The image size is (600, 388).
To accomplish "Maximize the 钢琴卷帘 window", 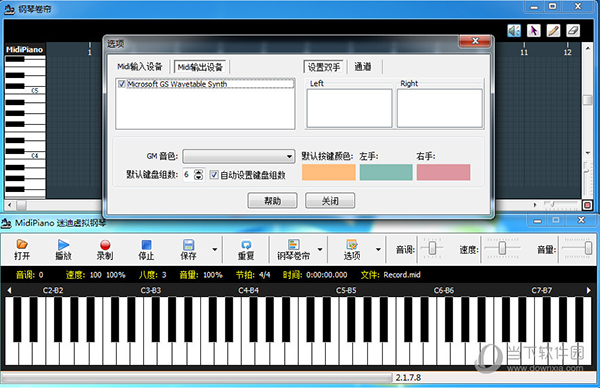I will tap(552, 6).
